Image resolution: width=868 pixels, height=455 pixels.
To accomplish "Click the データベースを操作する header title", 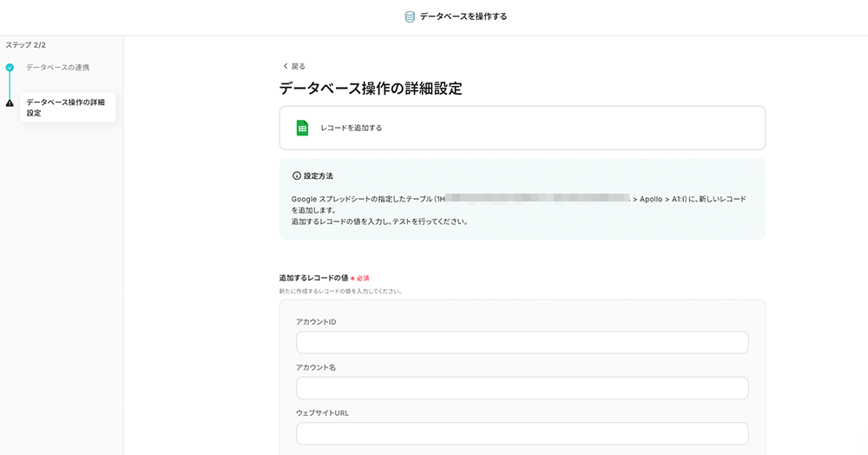I will pyautogui.click(x=463, y=16).
